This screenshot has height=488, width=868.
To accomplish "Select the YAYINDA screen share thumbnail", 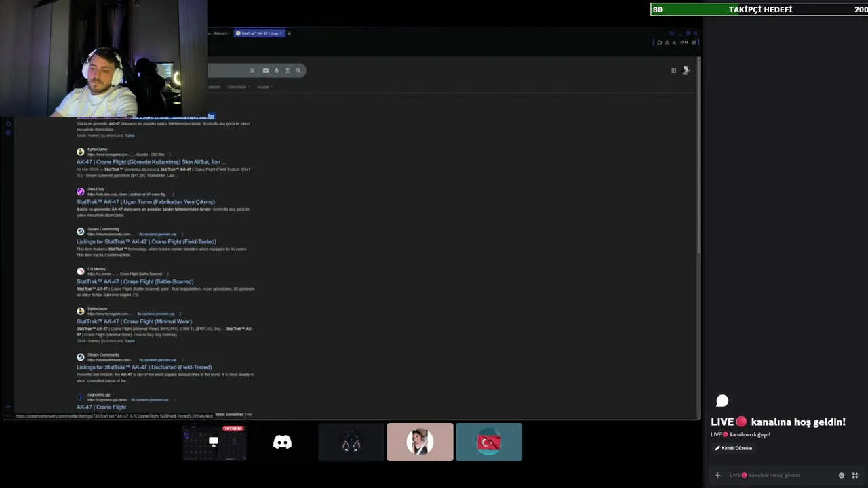I will point(214,442).
